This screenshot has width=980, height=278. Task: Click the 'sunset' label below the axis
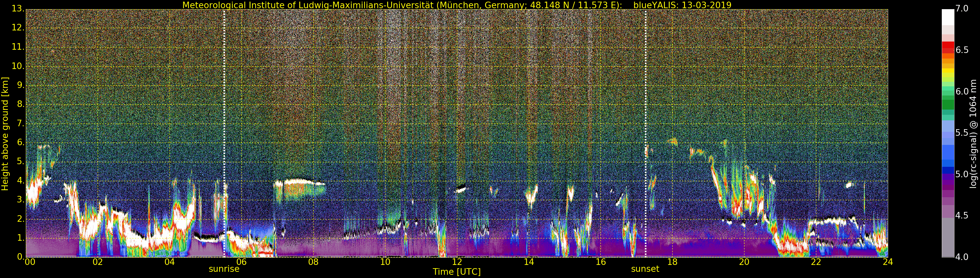pos(645,269)
